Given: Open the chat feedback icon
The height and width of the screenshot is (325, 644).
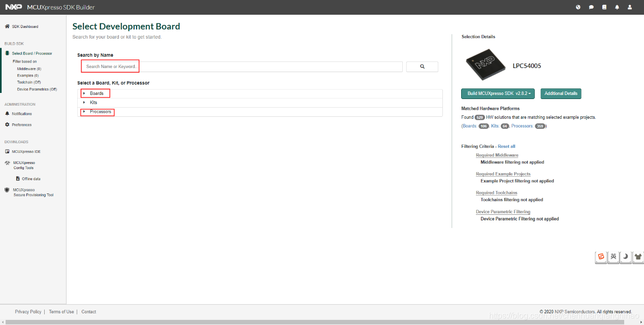Looking at the screenshot, I should pyautogui.click(x=591, y=7).
